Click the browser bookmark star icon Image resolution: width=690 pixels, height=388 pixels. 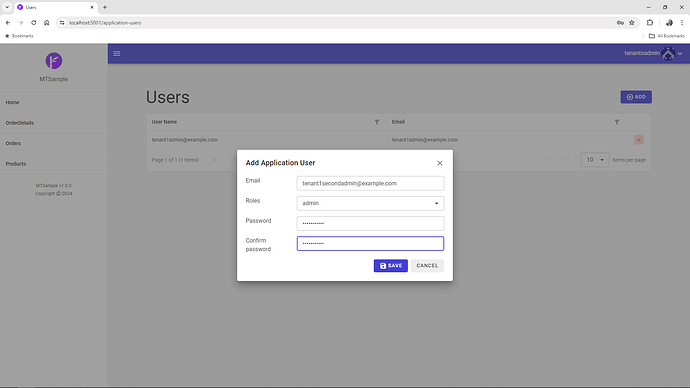[632, 23]
